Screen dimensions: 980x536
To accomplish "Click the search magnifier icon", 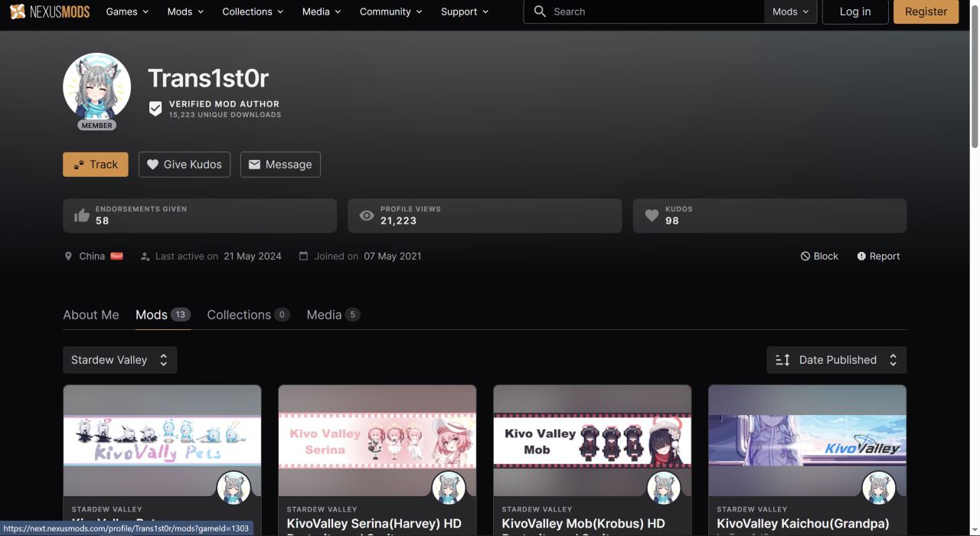I will tap(540, 11).
